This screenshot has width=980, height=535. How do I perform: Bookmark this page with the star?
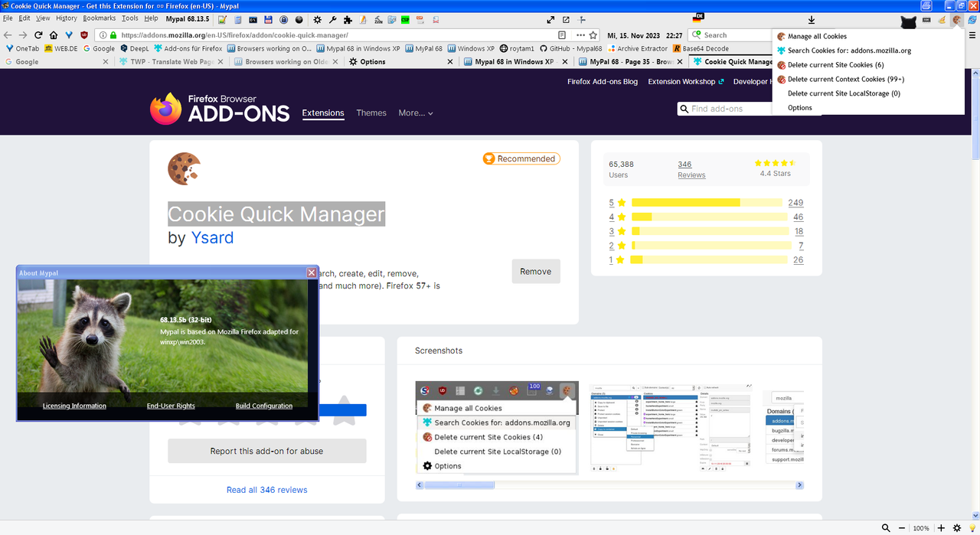(x=593, y=35)
